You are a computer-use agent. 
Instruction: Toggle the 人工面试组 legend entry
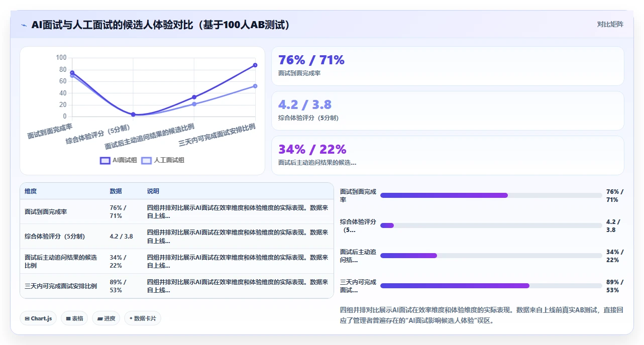163,160
